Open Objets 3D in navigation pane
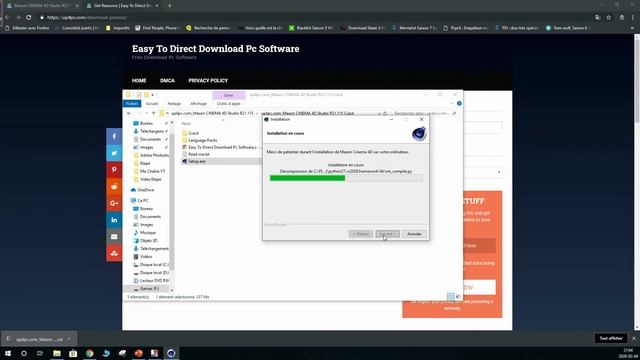Viewport: 640px width, 360px height. [x=149, y=240]
